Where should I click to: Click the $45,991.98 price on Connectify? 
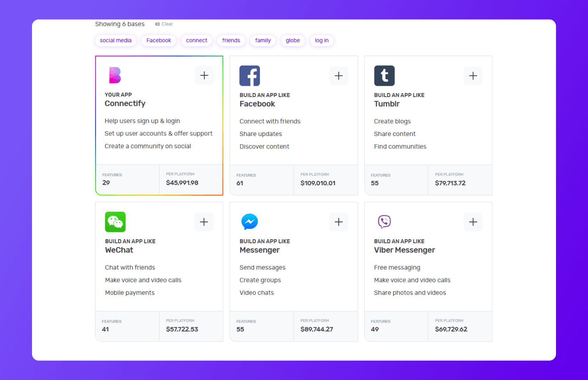click(182, 183)
